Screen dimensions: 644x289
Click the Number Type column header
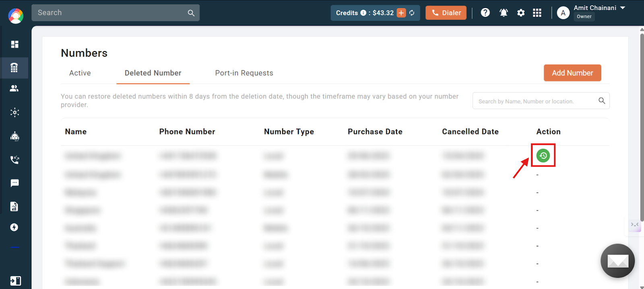(289, 132)
